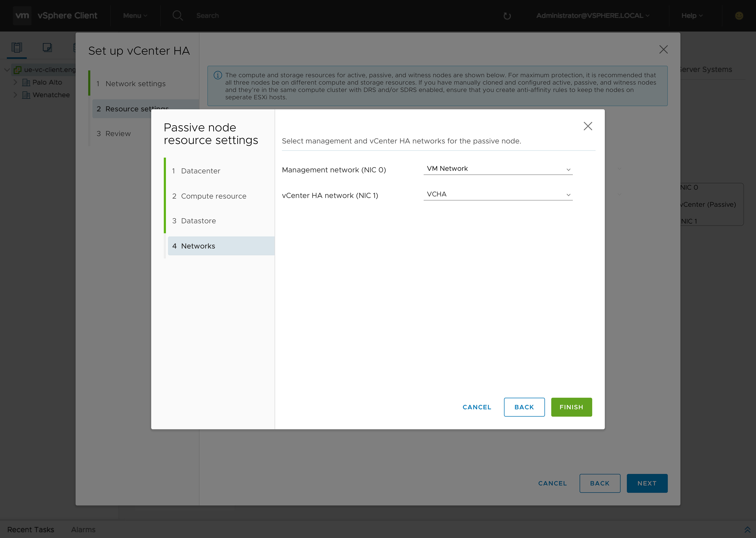756x538 pixels.
Task: Open the Administrator@VSPHERE.LOCAL user menu
Action: 592,16
